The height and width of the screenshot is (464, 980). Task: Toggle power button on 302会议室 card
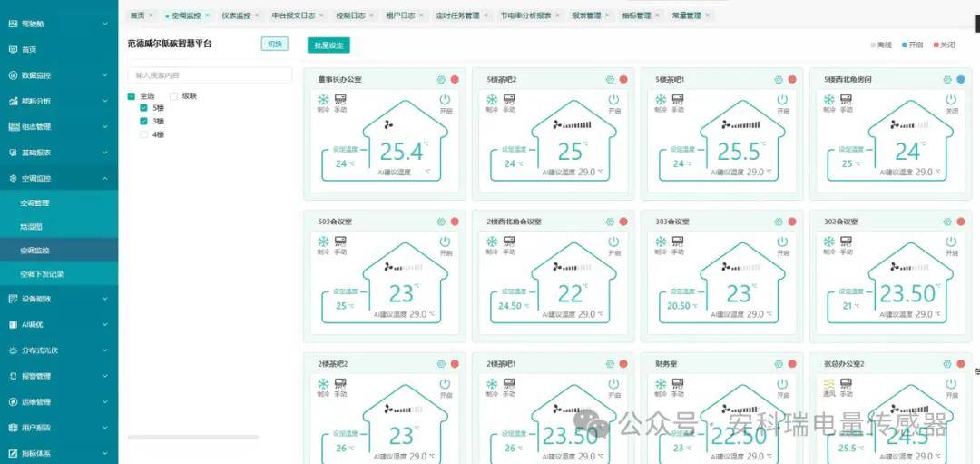pyautogui.click(x=951, y=242)
